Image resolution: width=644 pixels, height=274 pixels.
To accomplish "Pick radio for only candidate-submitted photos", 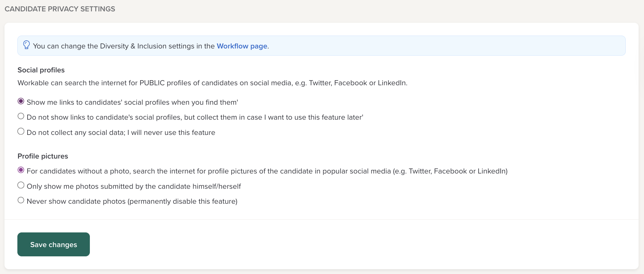I will point(21,185).
